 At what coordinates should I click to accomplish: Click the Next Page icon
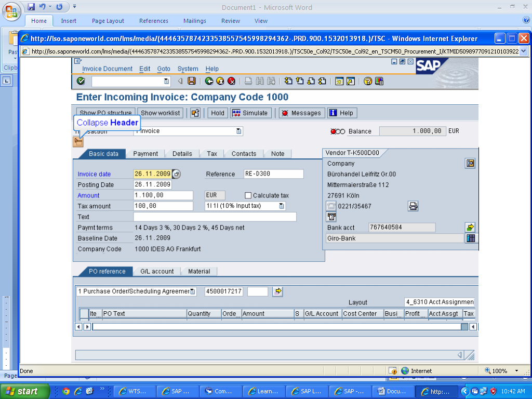pos(311,81)
